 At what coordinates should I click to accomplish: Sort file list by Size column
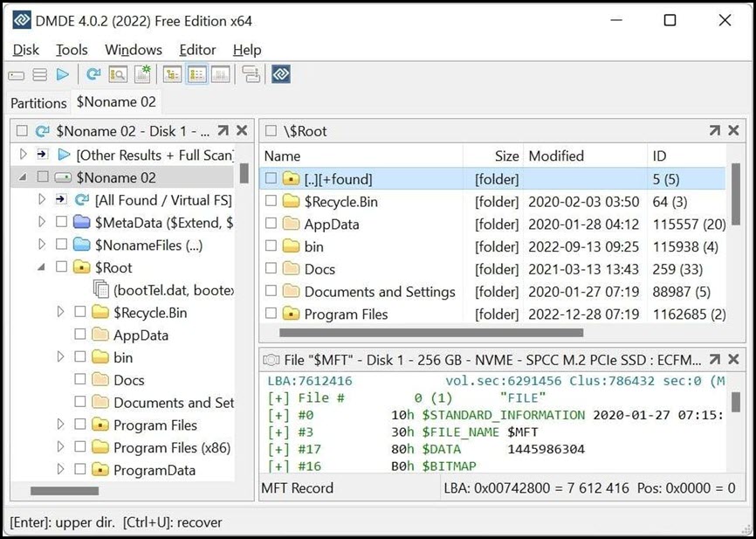[493, 155]
